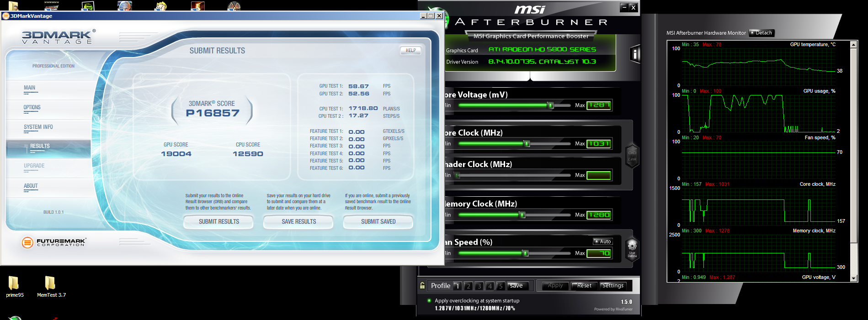The image size is (868, 320).
Task: Click the Reset button in Afterburner
Action: 584,286
